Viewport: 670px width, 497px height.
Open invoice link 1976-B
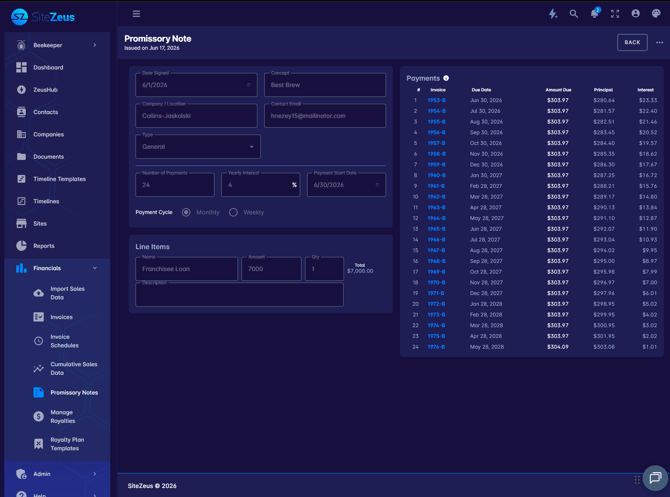436,347
